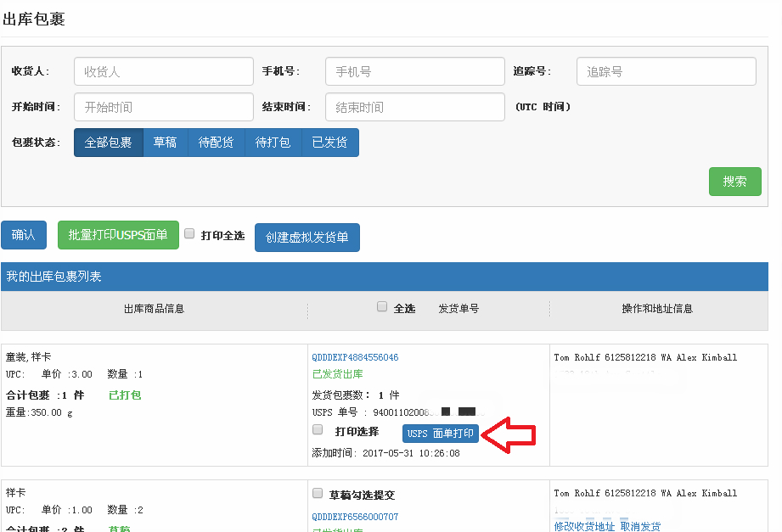Click the 取消发货 link
The image size is (782, 532).
pos(640,527)
